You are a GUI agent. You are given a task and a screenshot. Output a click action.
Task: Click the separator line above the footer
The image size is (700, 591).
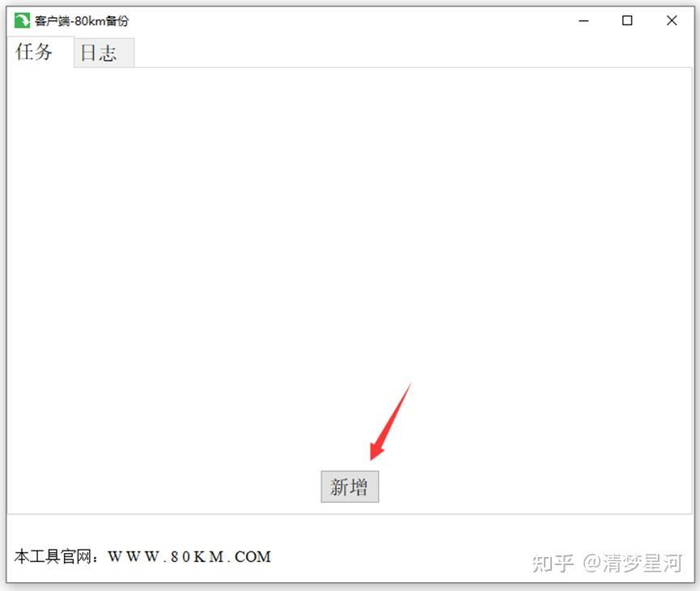[x=350, y=514]
